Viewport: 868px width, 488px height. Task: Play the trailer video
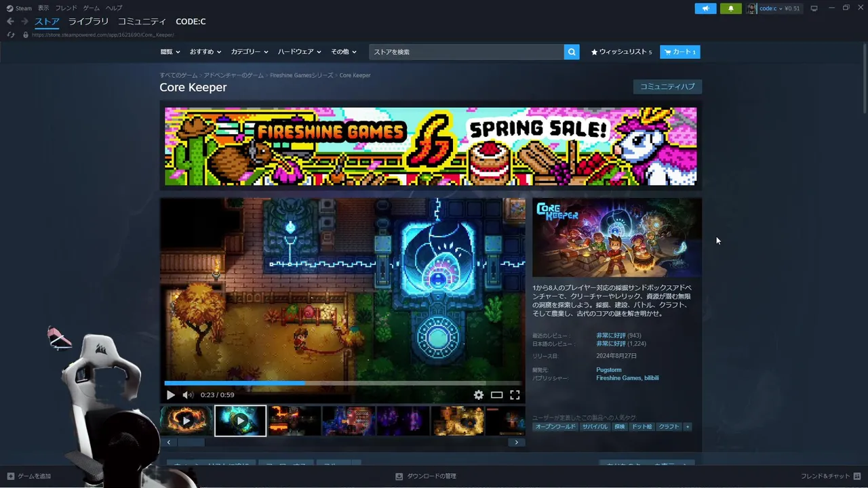170,394
